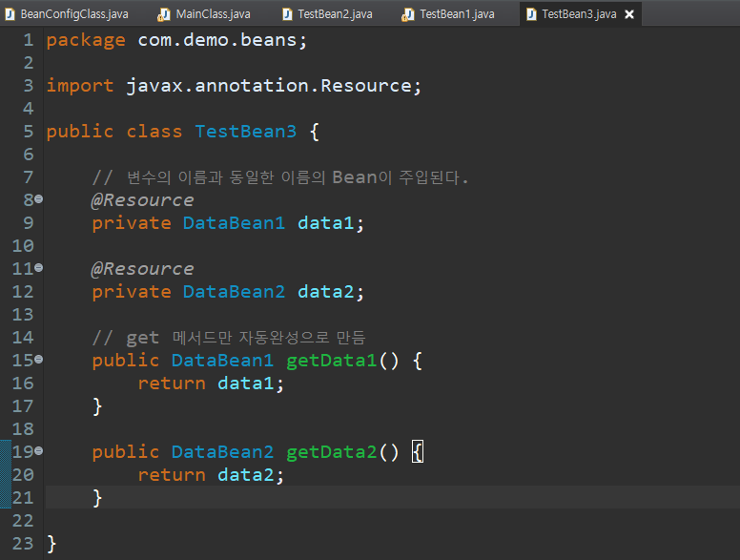740x560 pixels.
Task: Click the @Resource annotation on line 11
Action: click(x=142, y=269)
